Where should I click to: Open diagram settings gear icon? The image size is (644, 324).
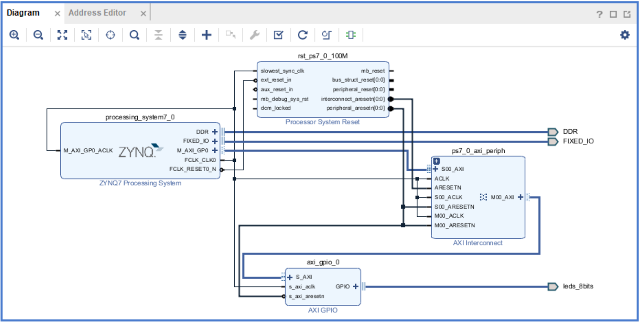point(625,35)
